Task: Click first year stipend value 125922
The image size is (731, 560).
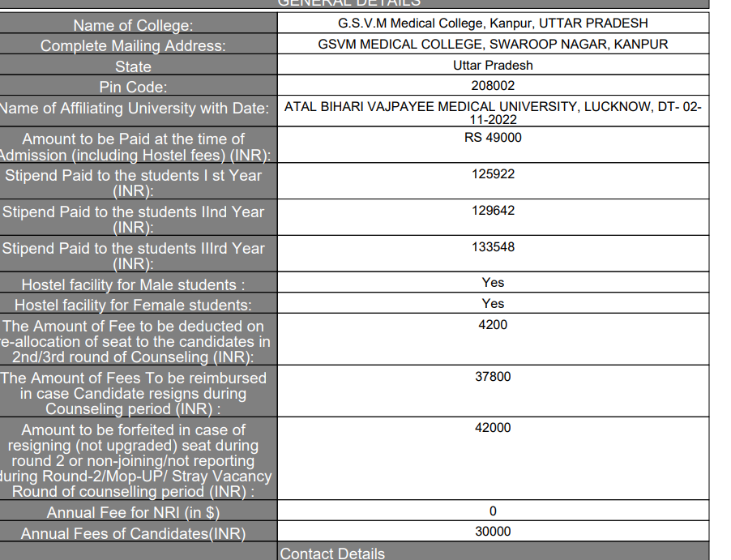Action: (493, 174)
